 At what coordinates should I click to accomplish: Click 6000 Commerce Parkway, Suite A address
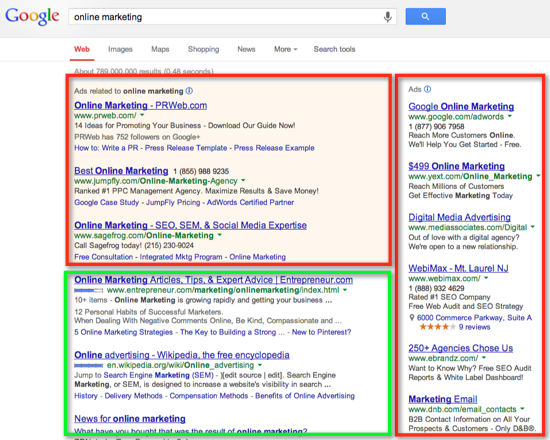pos(474,318)
